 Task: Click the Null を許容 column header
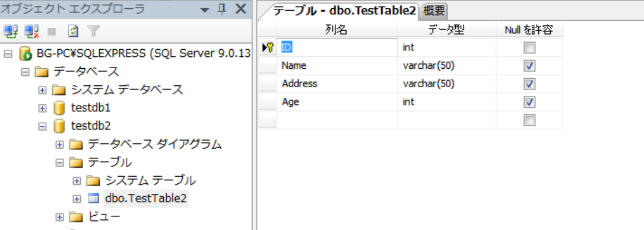pos(529,29)
